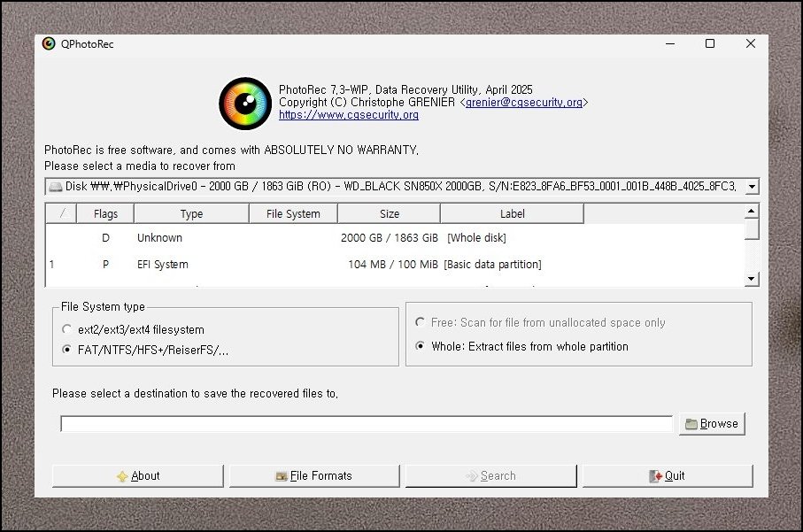Click the Search button

[x=491, y=475]
